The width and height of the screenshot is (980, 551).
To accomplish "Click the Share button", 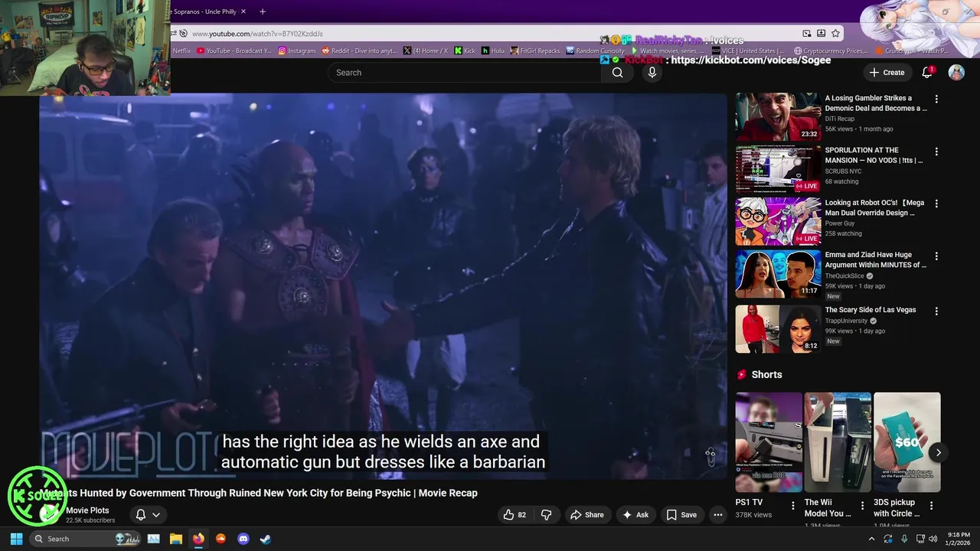I will pyautogui.click(x=586, y=515).
